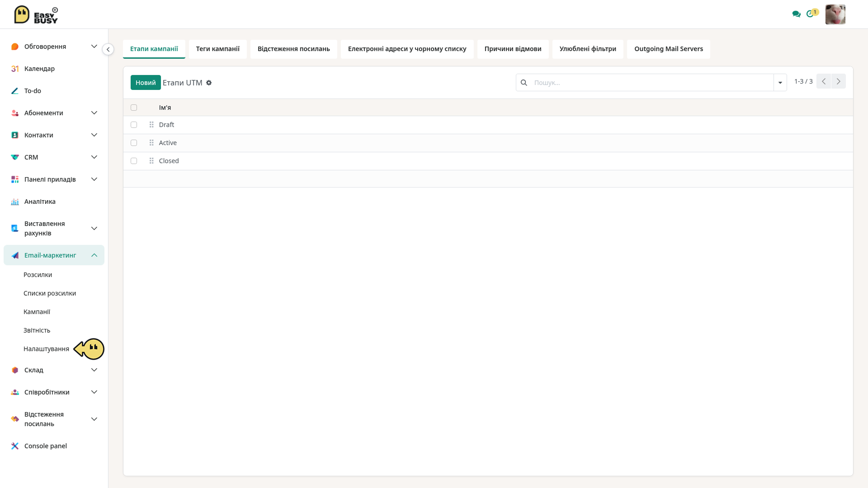This screenshot has width=868, height=488.
Task: Open the Списки розсилки submenu link
Action: click(50, 293)
